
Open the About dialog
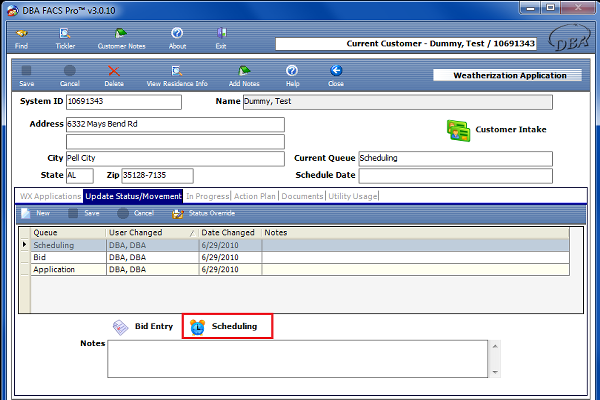click(x=177, y=39)
